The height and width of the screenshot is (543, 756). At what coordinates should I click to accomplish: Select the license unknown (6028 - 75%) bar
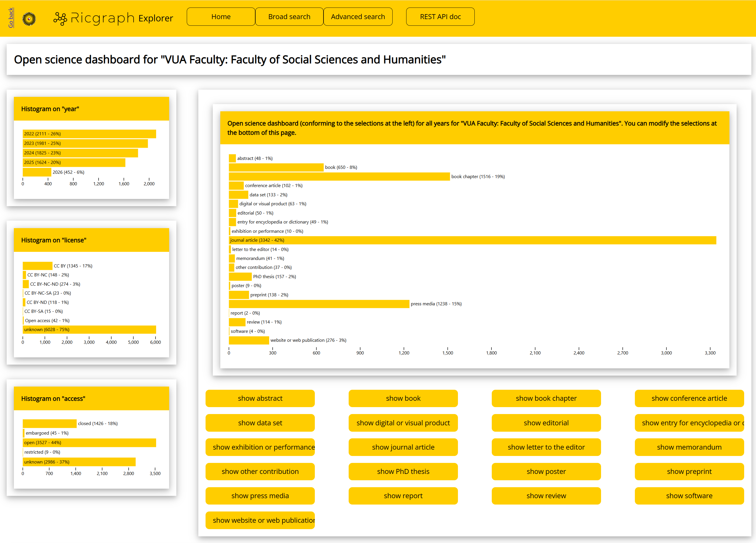click(89, 329)
